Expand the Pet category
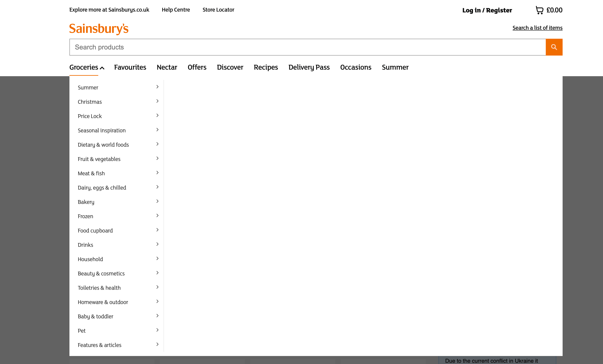The width and height of the screenshot is (603, 364). point(81,331)
